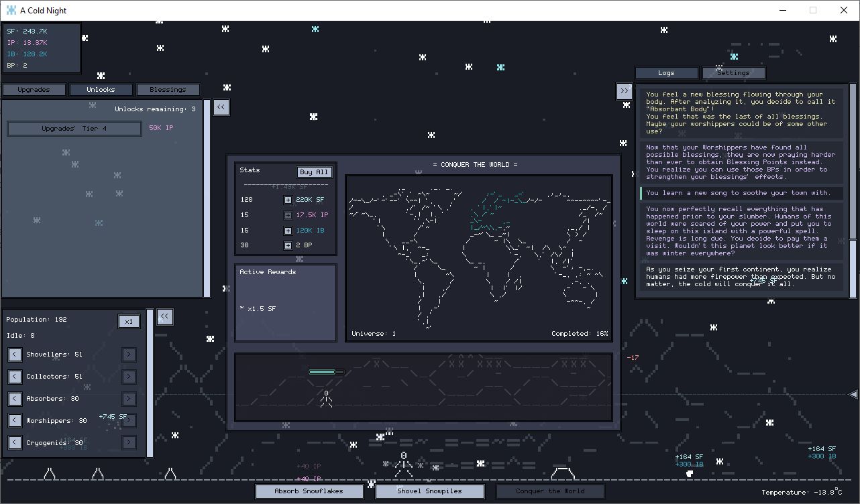The width and height of the screenshot is (860, 504).
Task: Click the SF: 243.7K resource readout
Action: coord(27,31)
